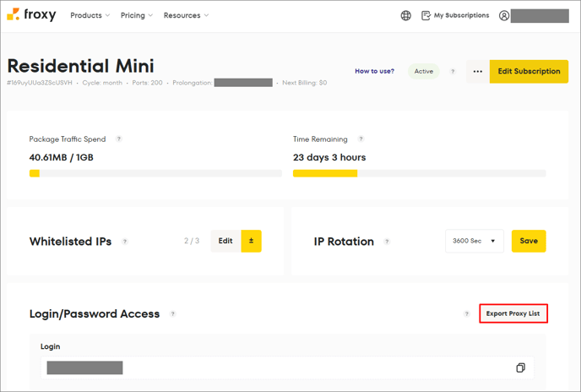The image size is (581, 392).
Task: Open the How to use? link
Action: [x=375, y=71]
